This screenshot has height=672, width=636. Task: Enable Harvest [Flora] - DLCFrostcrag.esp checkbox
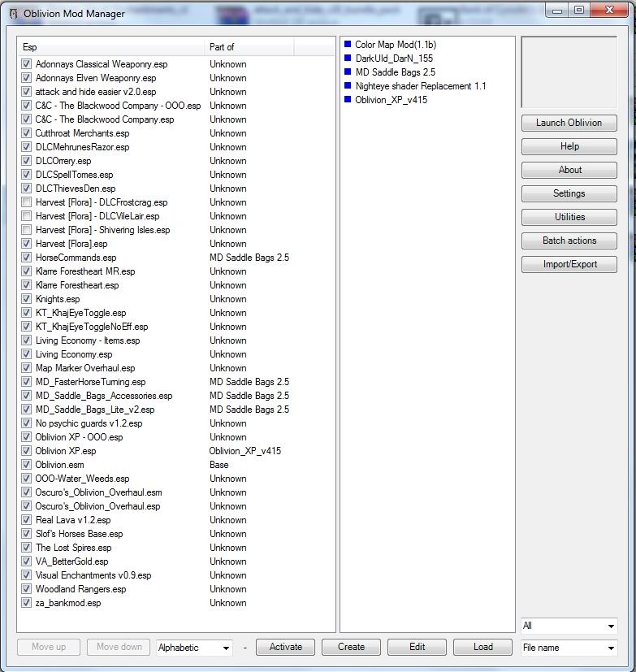(27, 202)
